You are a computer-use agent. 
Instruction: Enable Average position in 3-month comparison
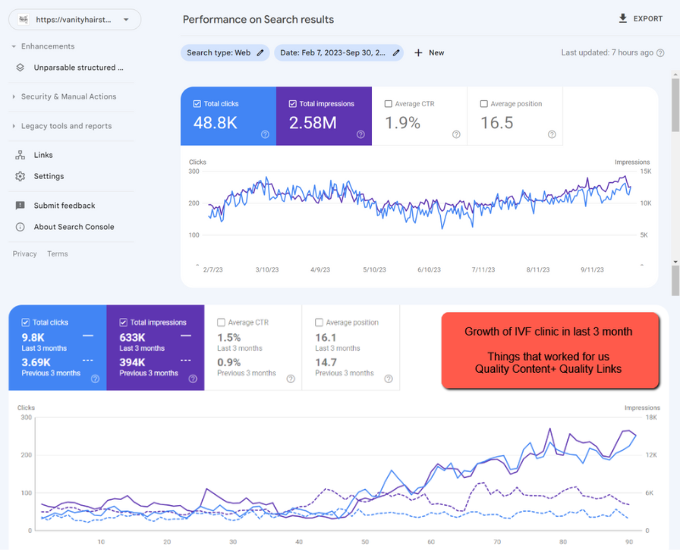[319, 322]
